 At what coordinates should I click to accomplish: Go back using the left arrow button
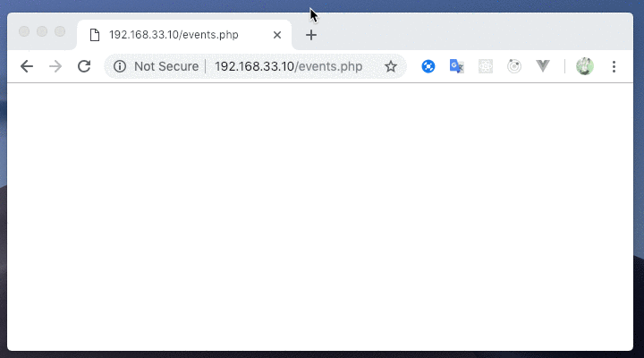[x=27, y=66]
